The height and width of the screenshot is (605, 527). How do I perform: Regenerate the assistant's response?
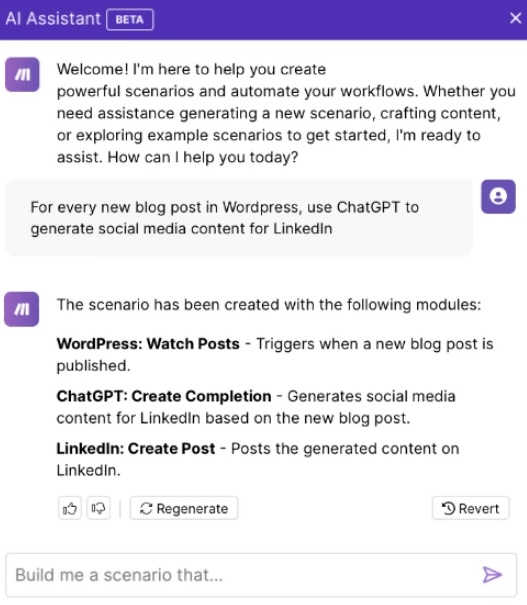(x=184, y=508)
